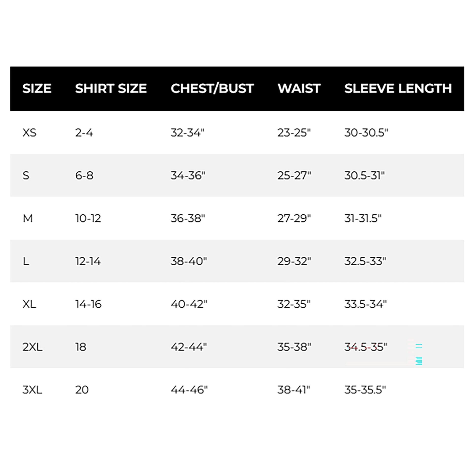Click the SIZE column header
Screen dimensions: 476x476
[x=37, y=88]
